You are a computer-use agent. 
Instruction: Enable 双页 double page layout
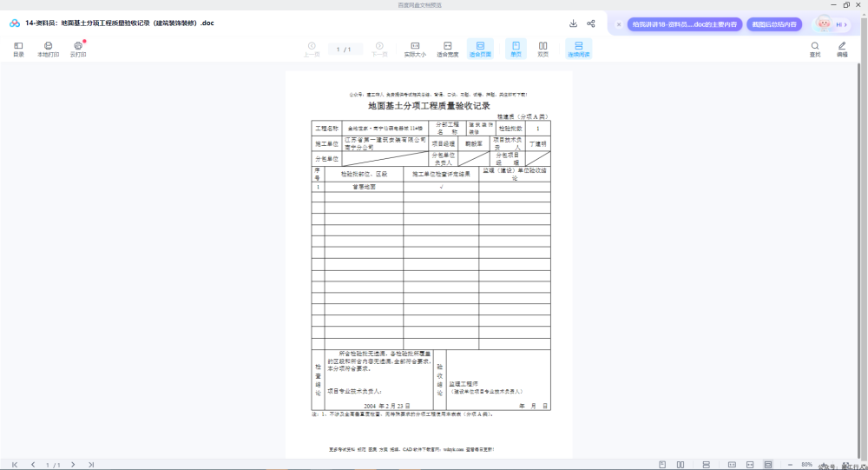coord(543,49)
